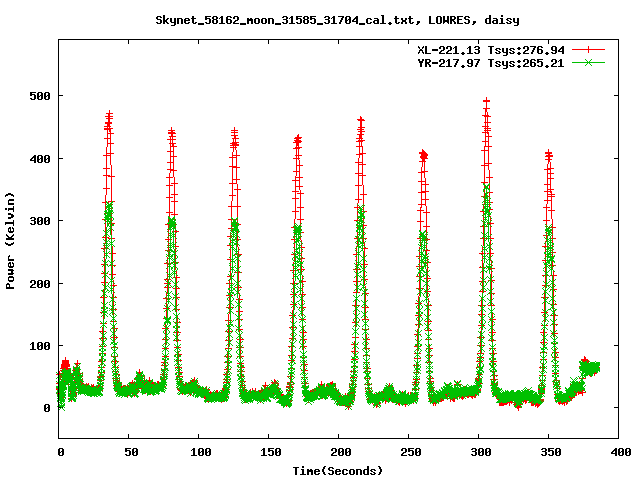
Task: Click x-axis tick label 350
Action: coord(551,452)
